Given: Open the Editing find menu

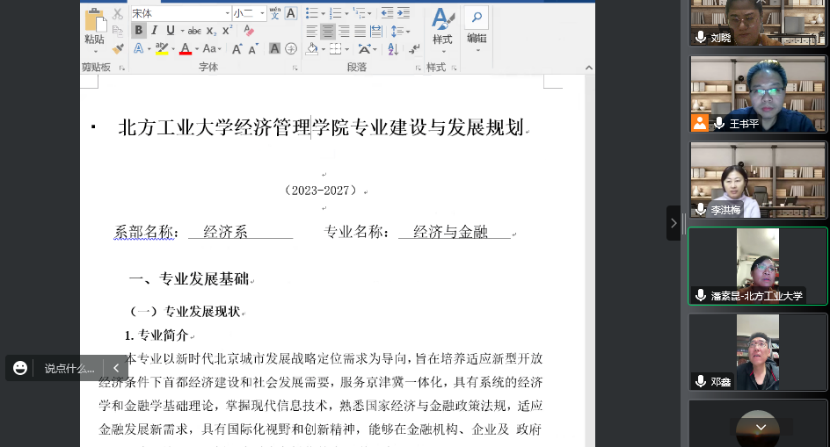Looking at the screenshot, I should tap(476, 27).
